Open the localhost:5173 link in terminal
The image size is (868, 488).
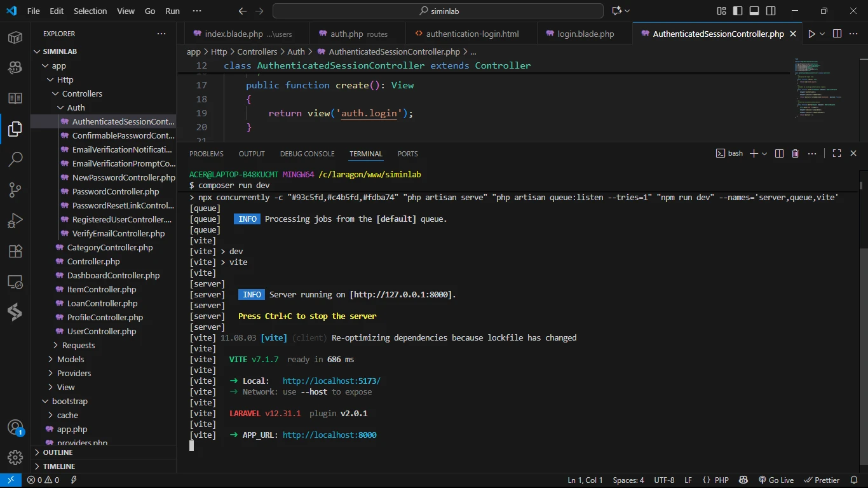331,381
